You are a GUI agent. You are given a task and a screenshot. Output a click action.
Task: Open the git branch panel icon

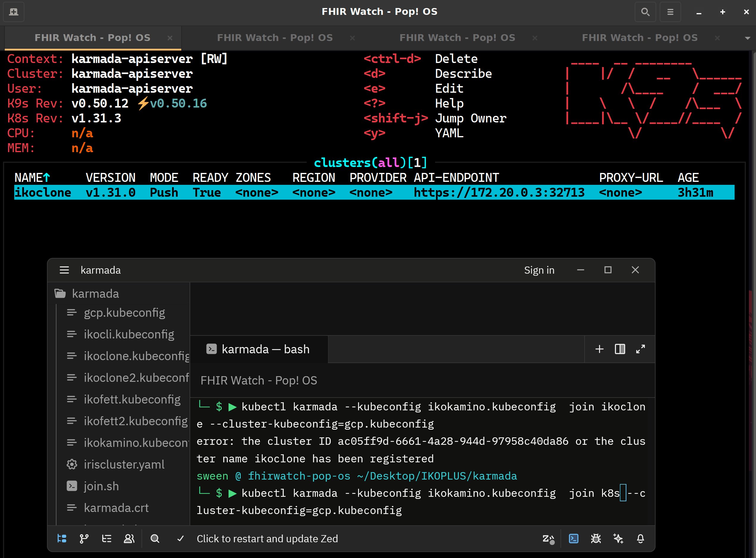tap(84, 538)
